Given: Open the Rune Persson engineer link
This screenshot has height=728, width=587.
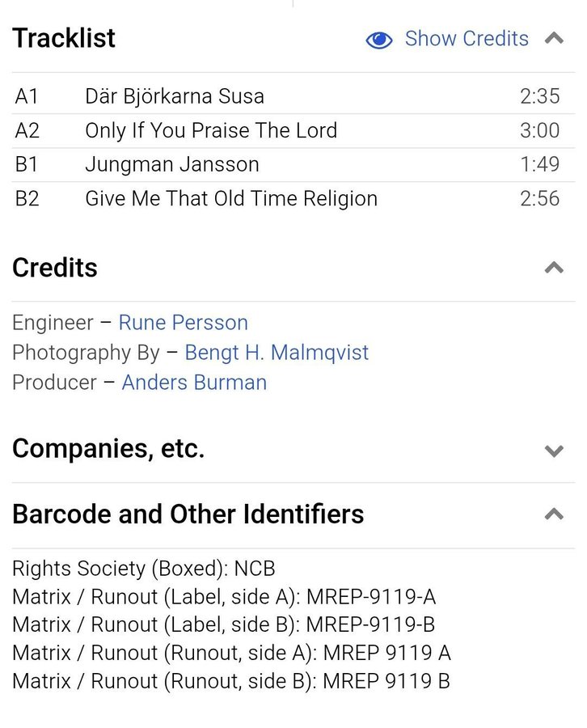Looking at the screenshot, I should coord(183,323).
